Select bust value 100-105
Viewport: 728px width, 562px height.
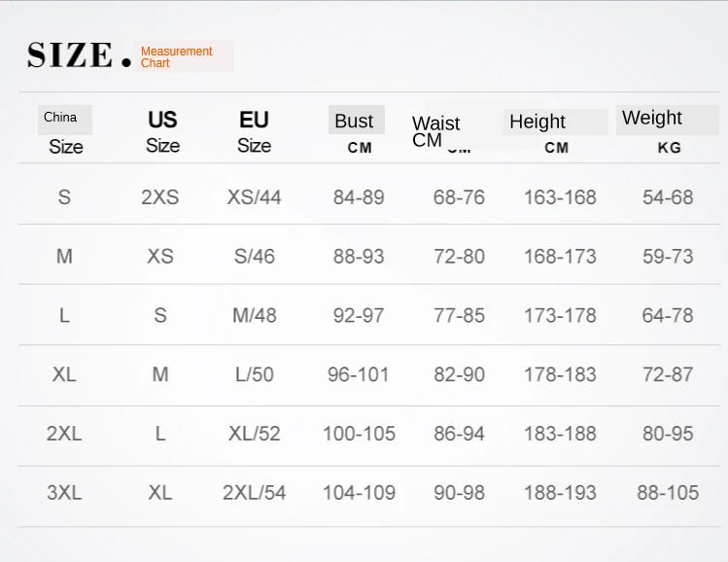359,434
